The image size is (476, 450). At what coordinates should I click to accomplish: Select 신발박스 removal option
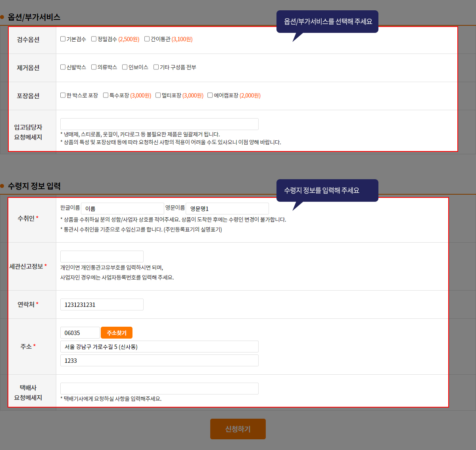point(63,67)
